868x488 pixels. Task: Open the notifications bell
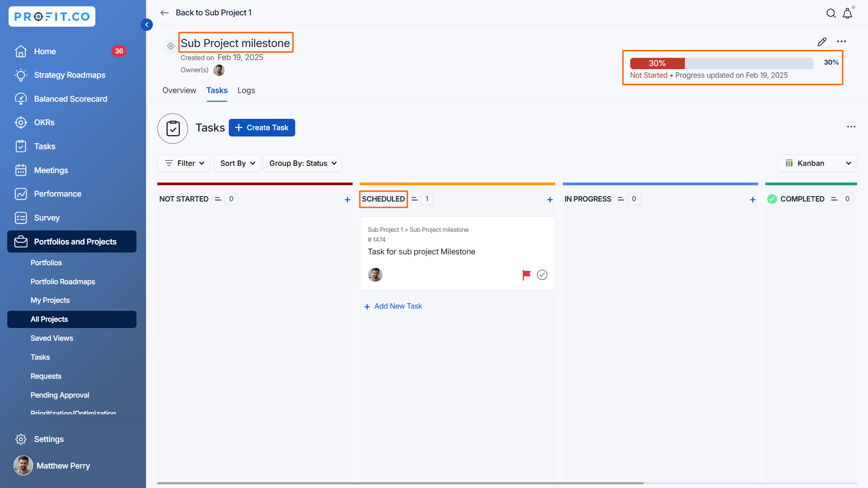(x=848, y=14)
